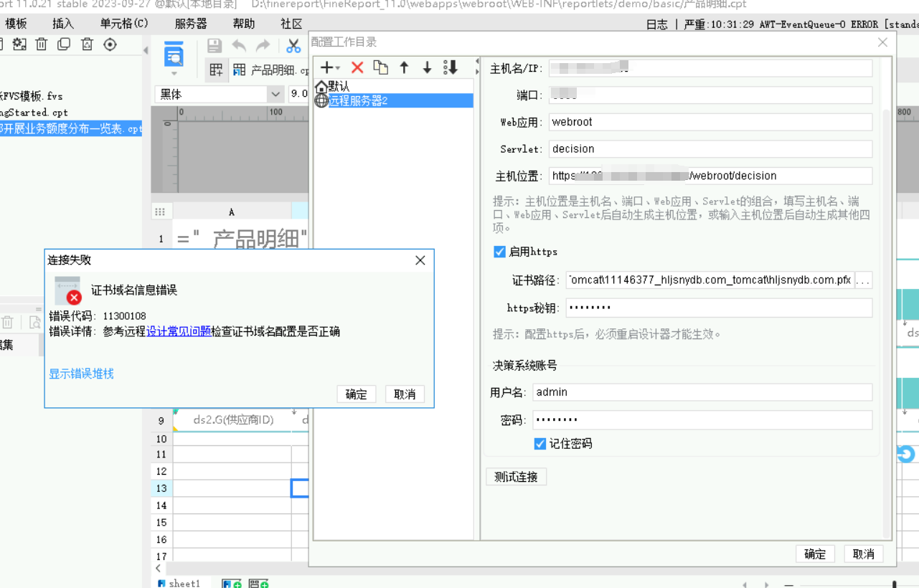The width and height of the screenshot is (919, 588).
Task: Collapse the left panel with the arrow
Action: 146,51
